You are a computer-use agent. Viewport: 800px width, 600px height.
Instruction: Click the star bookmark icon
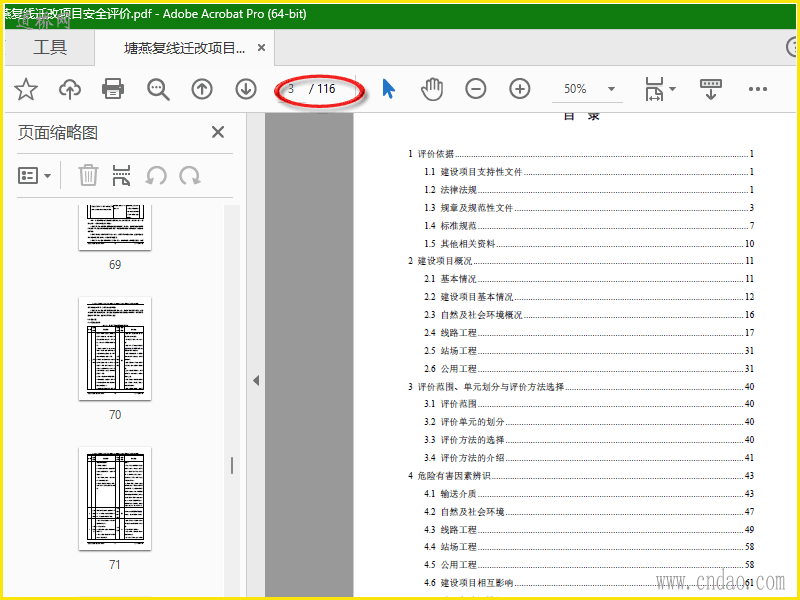26,89
